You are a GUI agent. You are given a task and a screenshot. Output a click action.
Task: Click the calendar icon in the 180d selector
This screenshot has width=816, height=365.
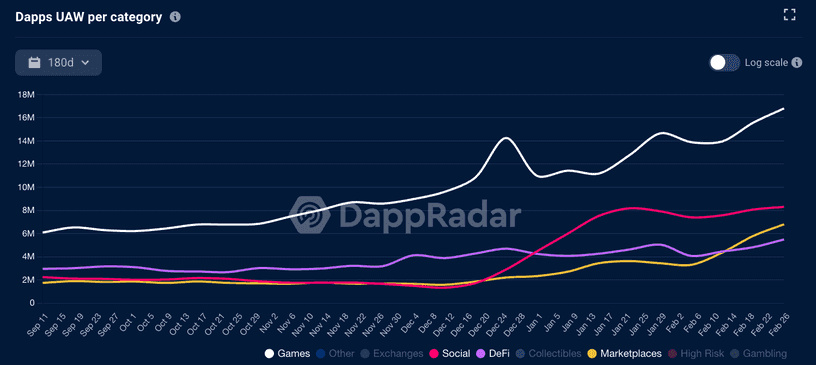pyautogui.click(x=34, y=62)
